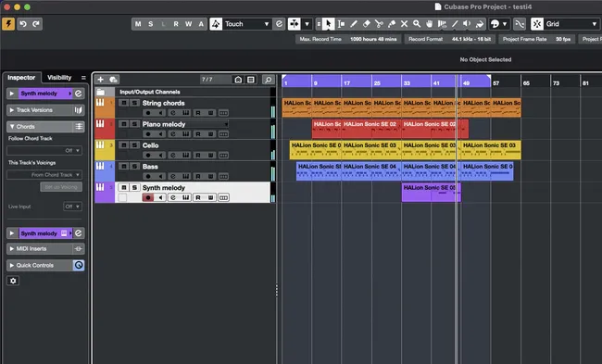
Task: Switch to the Inspector tab
Action: tap(21, 78)
